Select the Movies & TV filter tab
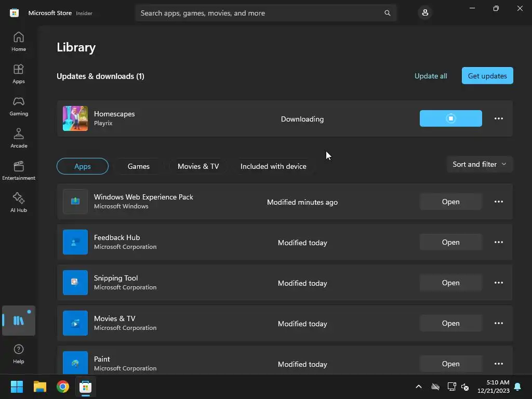The width and height of the screenshot is (532, 399). (198, 166)
